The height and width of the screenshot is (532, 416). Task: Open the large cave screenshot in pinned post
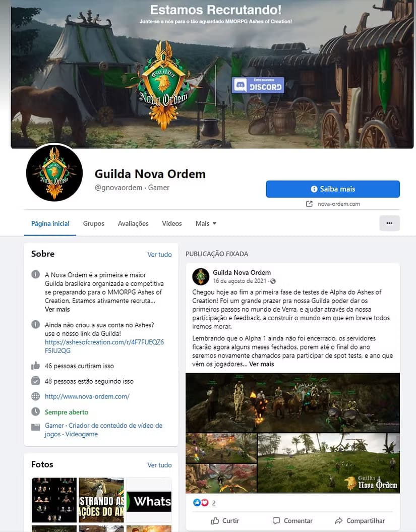[x=292, y=403]
